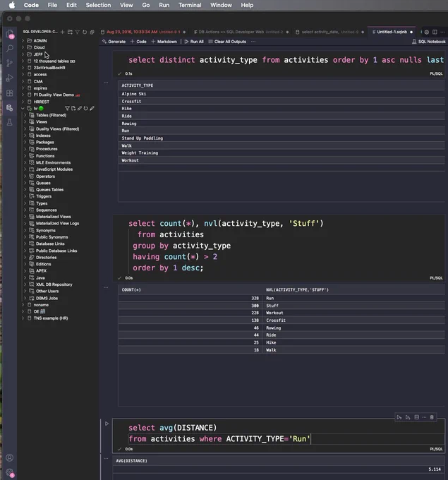Open the Apple menu
Image resolution: width=448 pixels, height=480 pixels.
pyautogui.click(x=11, y=5)
